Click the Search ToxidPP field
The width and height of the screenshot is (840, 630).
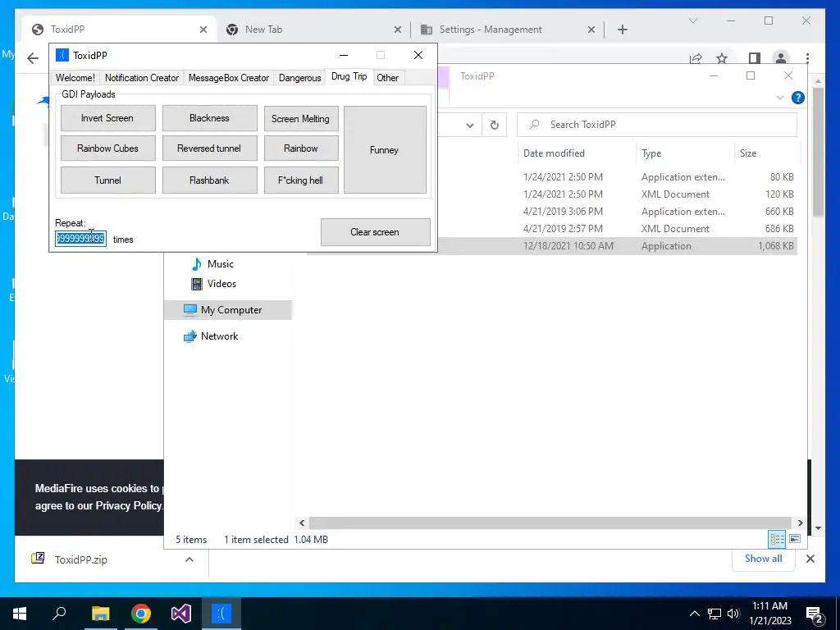point(657,125)
